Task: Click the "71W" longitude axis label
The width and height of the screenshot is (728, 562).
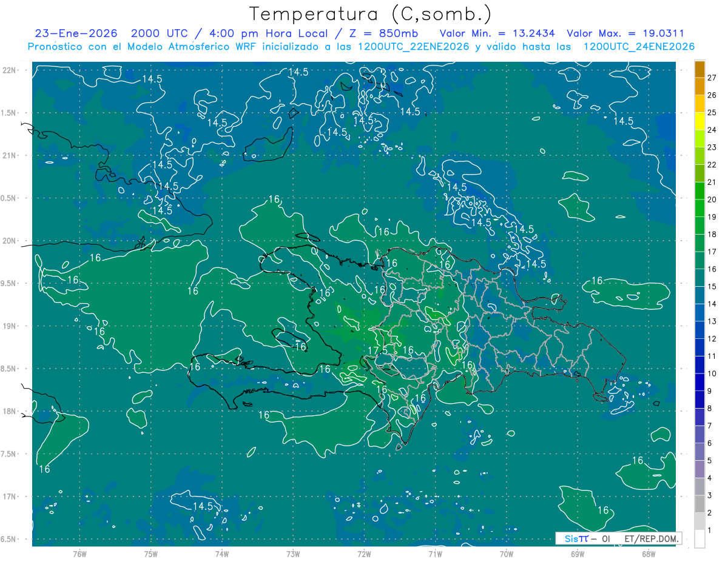Action: click(x=435, y=554)
